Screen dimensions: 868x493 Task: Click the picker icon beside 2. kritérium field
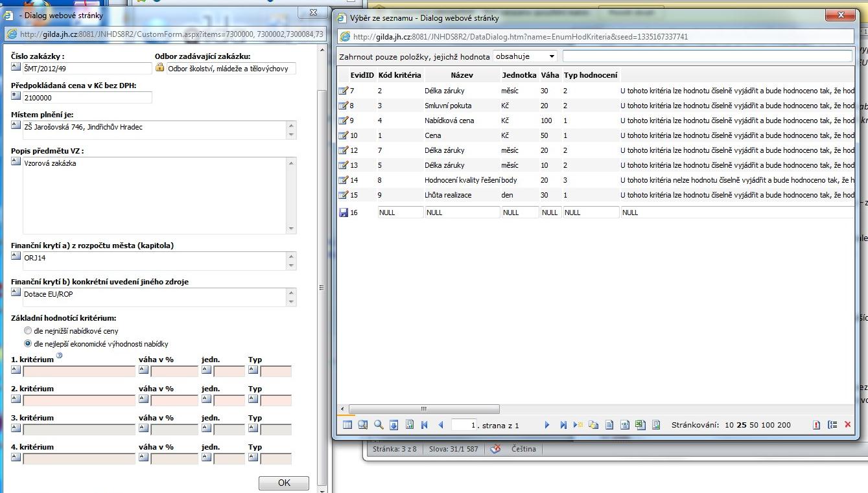coord(16,399)
